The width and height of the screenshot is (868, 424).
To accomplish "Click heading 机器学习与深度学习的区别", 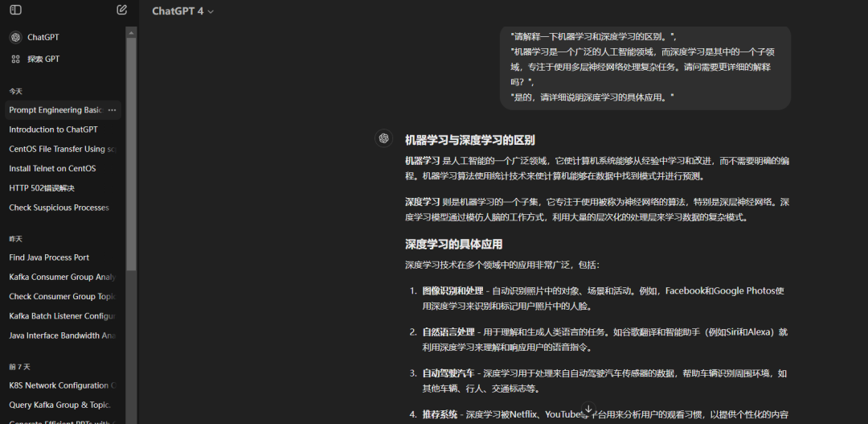I will pos(469,140).
